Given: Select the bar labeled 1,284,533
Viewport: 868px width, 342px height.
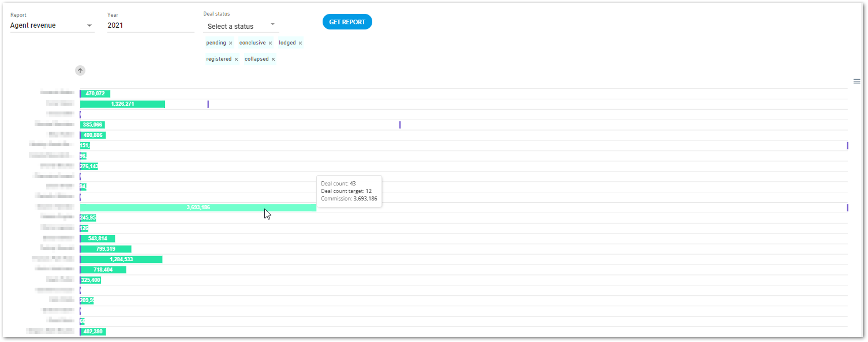Looking at the screenshot, I should 121,259.
